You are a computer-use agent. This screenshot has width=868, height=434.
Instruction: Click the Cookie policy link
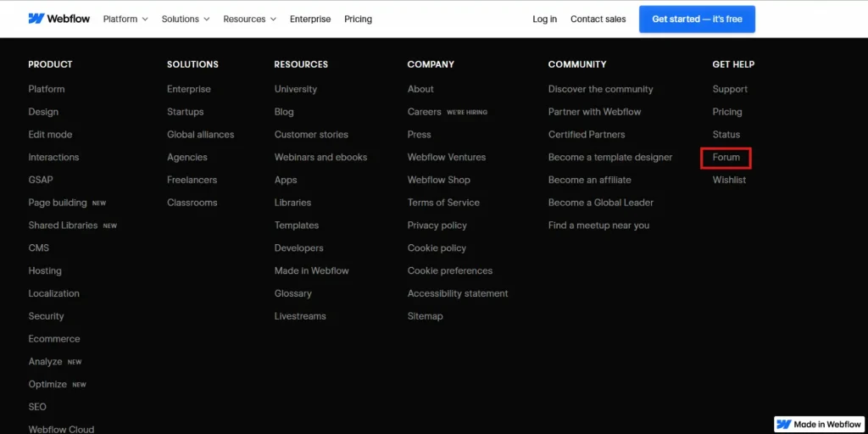coord(437,248)
